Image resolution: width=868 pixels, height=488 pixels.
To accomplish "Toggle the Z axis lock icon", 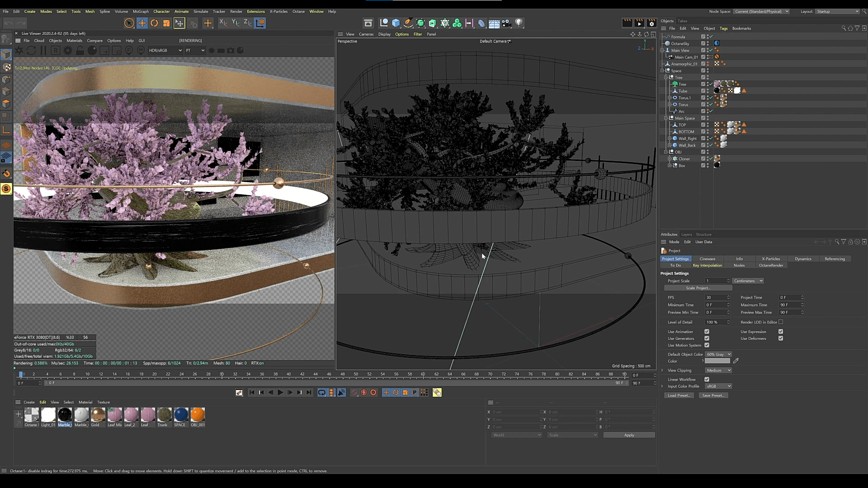I will point(247,23).
